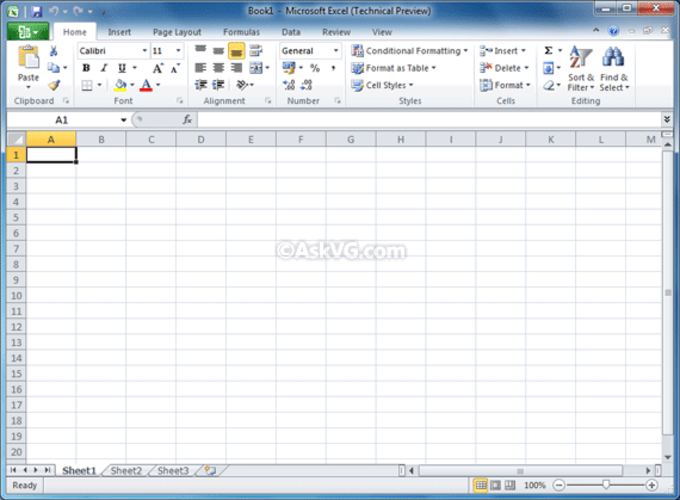This screenshot has height=500, width=680.
Task: Click zoom in plus button
Action: pos(651,485)
